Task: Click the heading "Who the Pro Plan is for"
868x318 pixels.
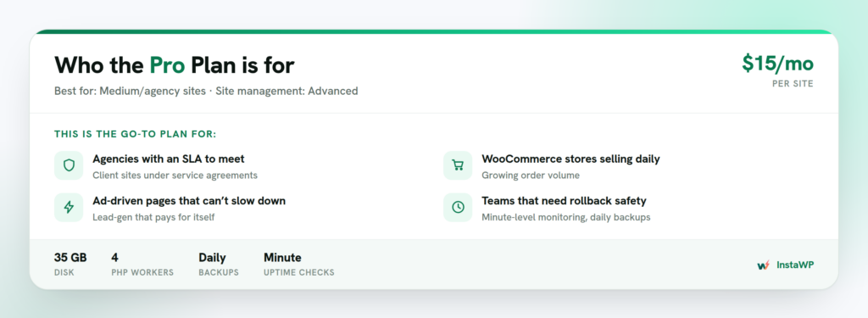Action: click(x=175, y=65)
